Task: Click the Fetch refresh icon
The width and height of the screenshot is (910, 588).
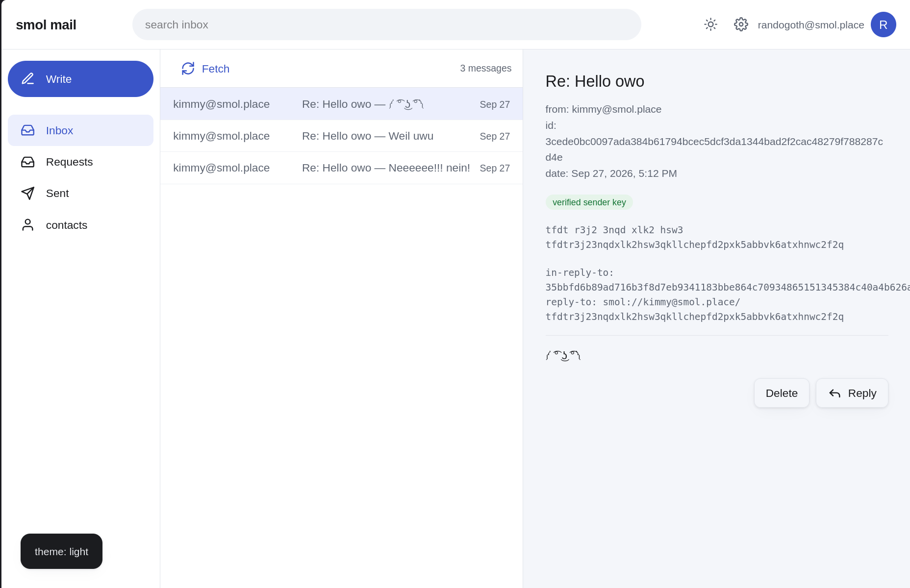Action: pyautogui.click(x=188, y=69)
